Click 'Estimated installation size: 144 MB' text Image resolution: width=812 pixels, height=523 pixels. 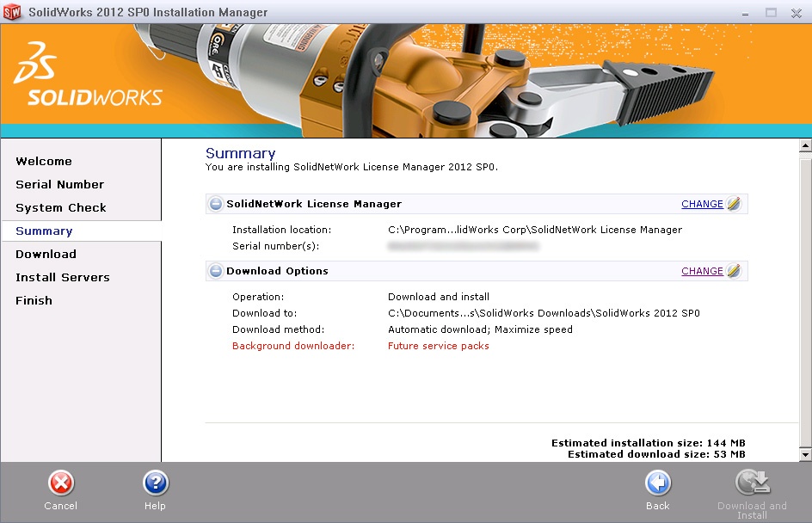649,443
